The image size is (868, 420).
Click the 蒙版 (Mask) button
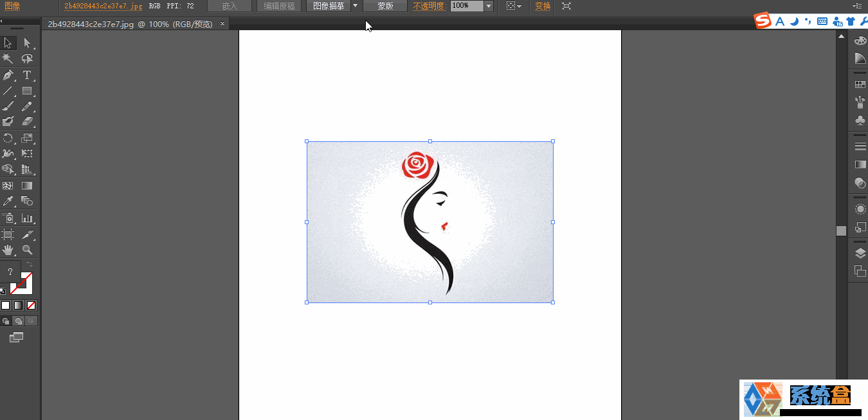pyautogui.click(x=385, y=6)
